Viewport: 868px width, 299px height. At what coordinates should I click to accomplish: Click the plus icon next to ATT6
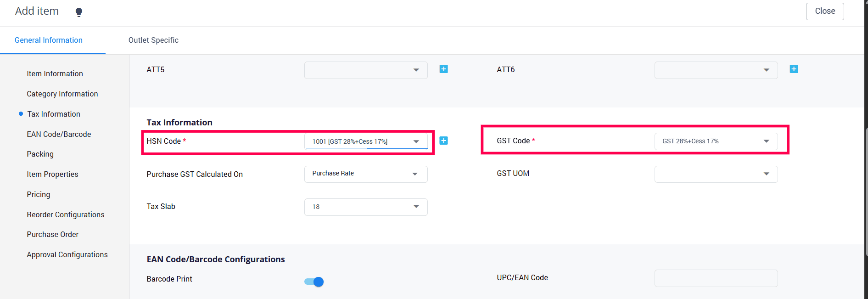(x=794, y=69)
